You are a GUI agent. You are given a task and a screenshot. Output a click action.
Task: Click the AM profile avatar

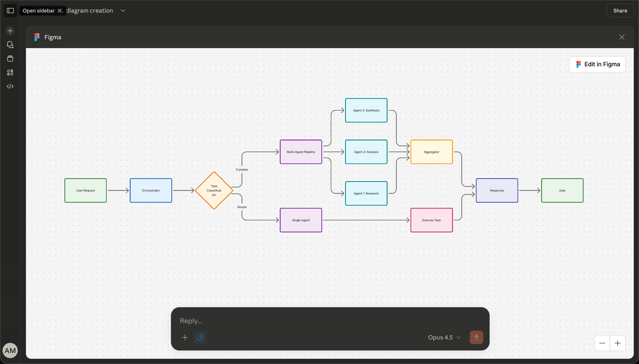[x=10, y=350]
